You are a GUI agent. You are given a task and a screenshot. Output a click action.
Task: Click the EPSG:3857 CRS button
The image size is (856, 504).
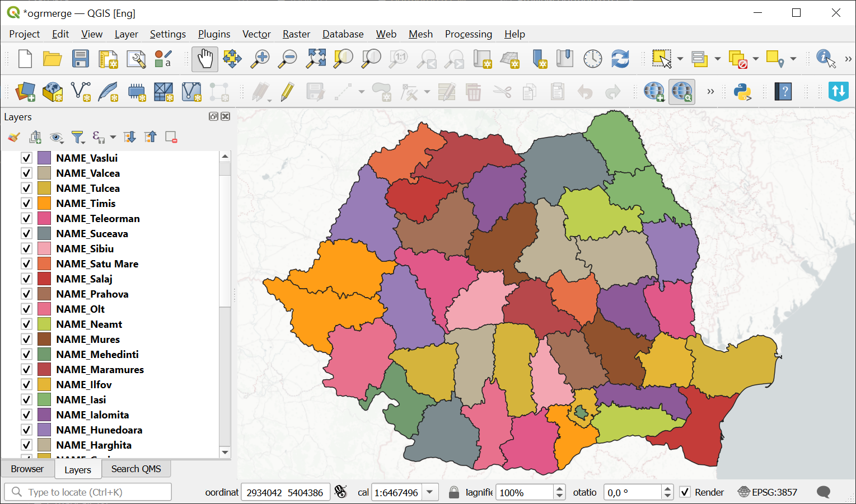[x=768, y=492]
